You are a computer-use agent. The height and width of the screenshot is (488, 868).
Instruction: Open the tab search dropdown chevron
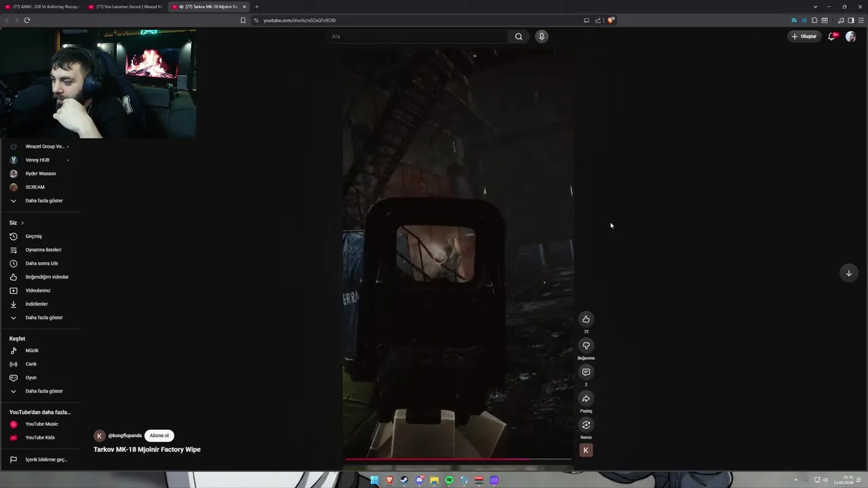coord(815,7)
